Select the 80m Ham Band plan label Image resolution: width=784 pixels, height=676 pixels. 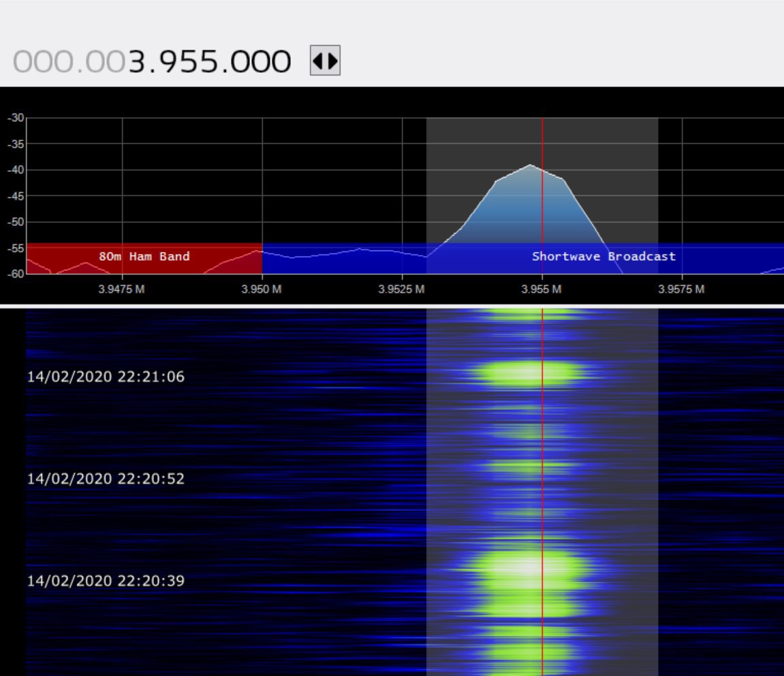pos(144,257)
